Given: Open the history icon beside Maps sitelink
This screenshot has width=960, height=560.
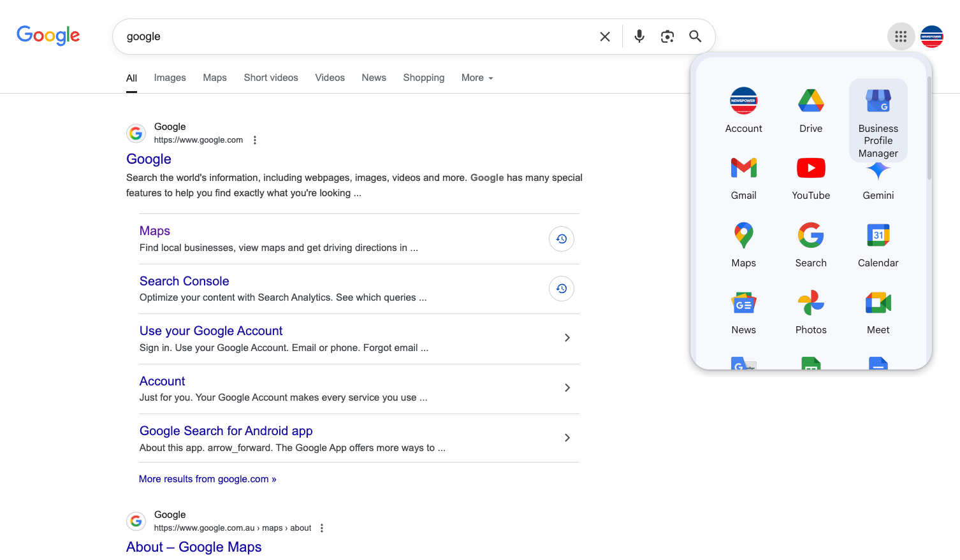Looking at the screenshot, I should coord(562,239).
